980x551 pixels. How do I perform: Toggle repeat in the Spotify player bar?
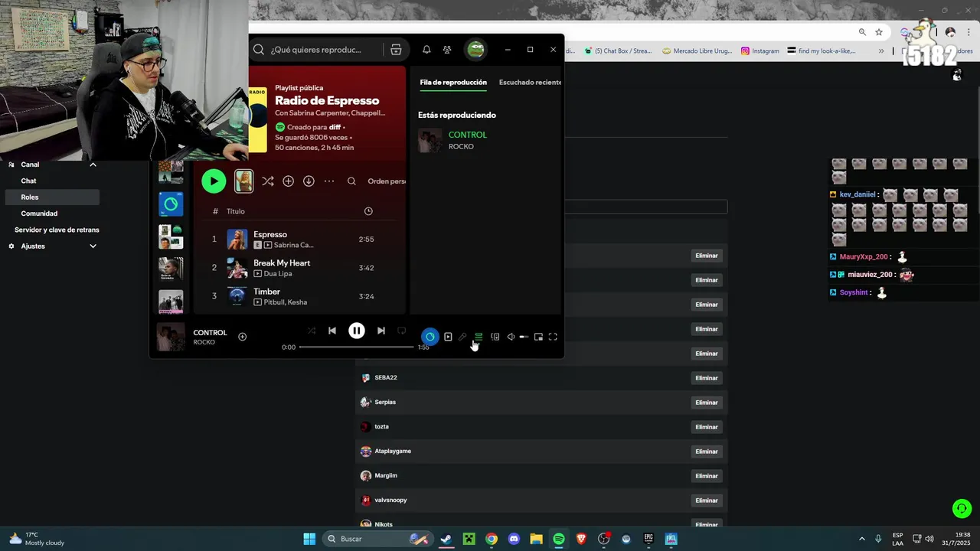pos(401,331)
